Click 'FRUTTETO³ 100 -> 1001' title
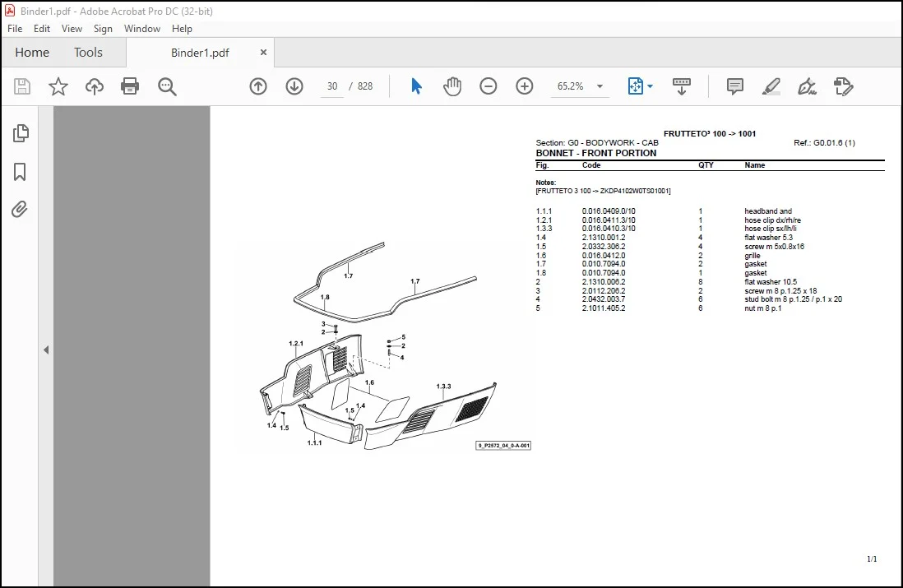The width and height of the screenshot is (903, 588). coord(710,133)
